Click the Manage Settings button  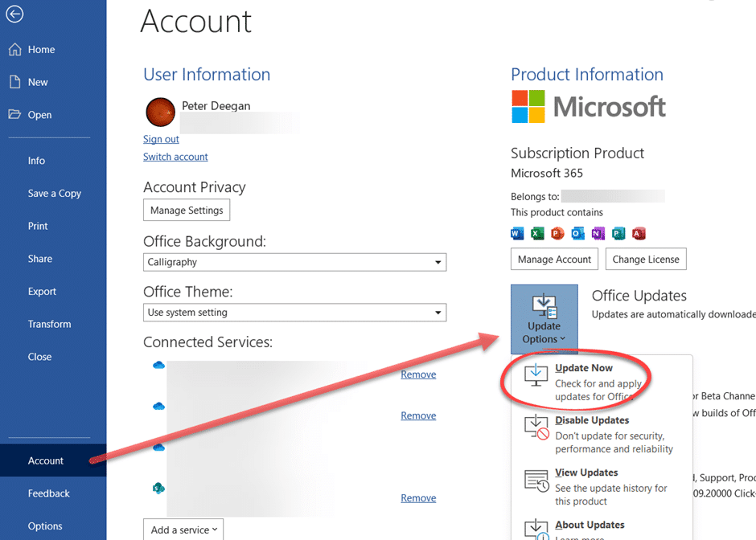point(187,211)
